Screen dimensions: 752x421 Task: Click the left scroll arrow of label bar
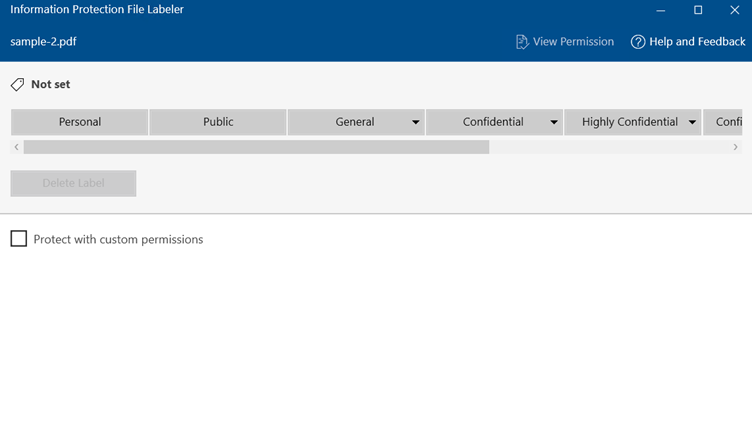(x=16, y=147)
